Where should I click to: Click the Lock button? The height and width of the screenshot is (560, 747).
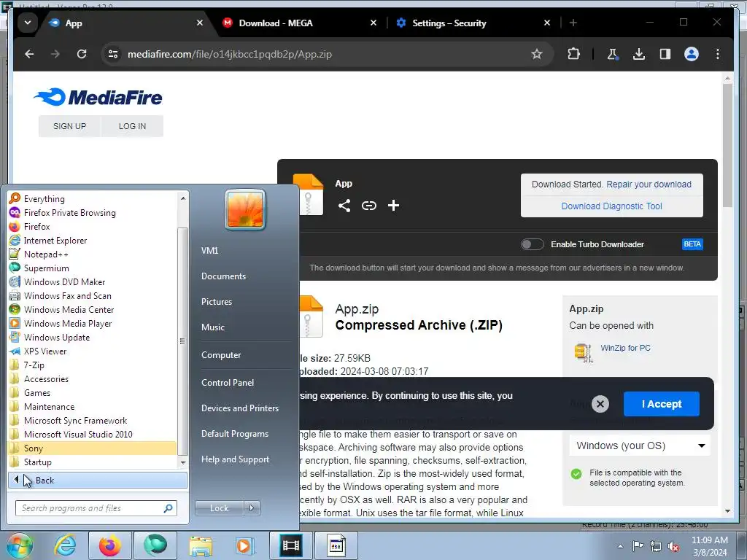tap(219, 508)
